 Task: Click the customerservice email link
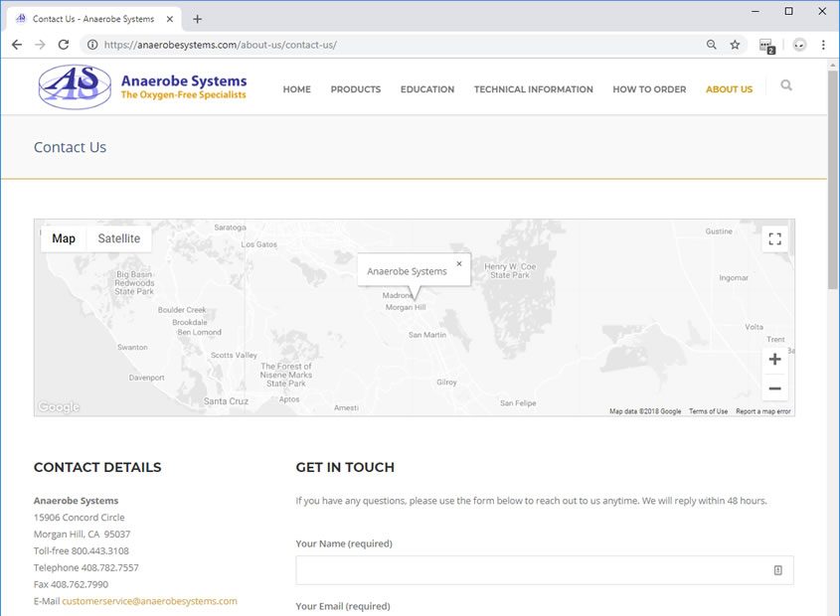click(149, 601)
